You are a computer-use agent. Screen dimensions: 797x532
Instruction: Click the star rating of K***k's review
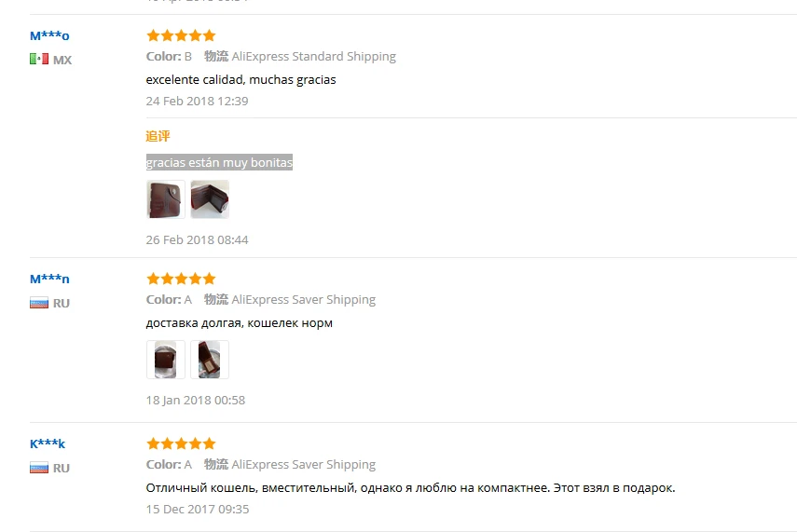(181, 443)
